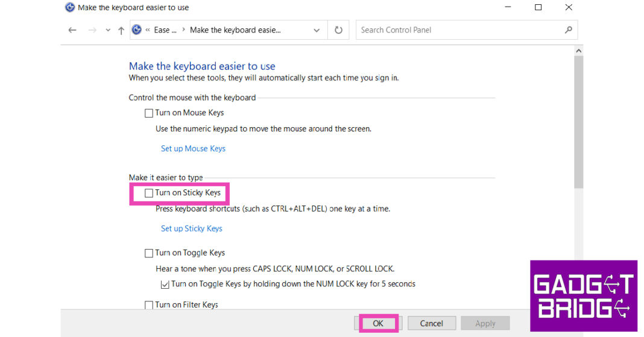
Task: Expand the address bar history dropdown
Action: click(317, 30)
